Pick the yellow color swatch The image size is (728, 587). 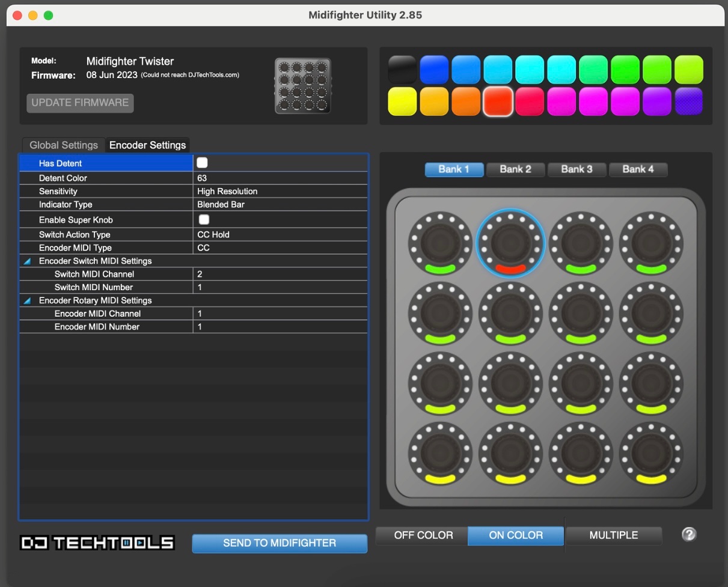[x=402, y=101]
